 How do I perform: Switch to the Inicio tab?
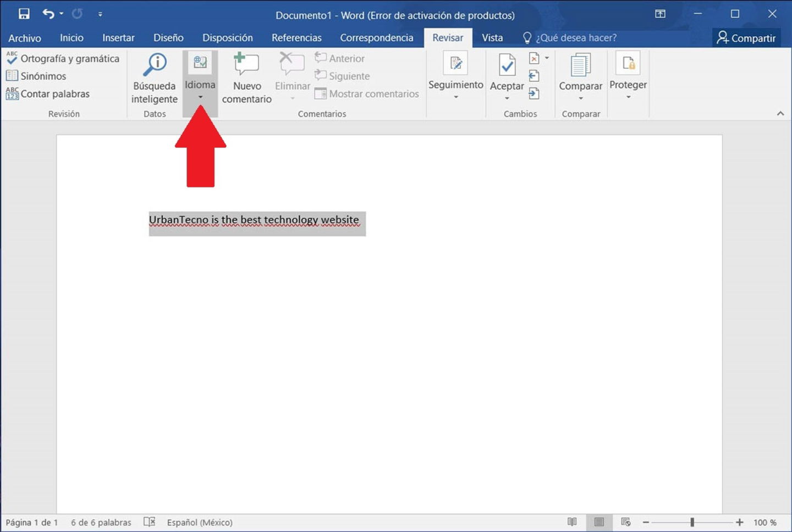coord(71,37)
